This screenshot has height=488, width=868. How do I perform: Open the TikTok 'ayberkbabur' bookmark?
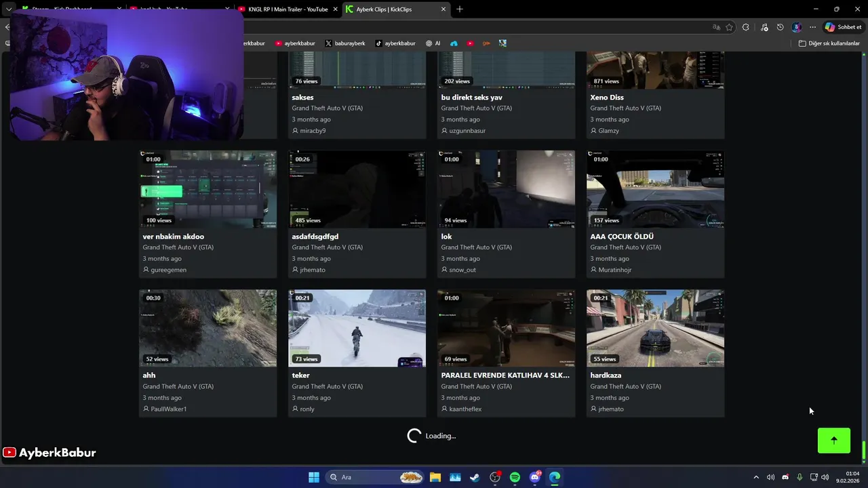pos(395,43)
